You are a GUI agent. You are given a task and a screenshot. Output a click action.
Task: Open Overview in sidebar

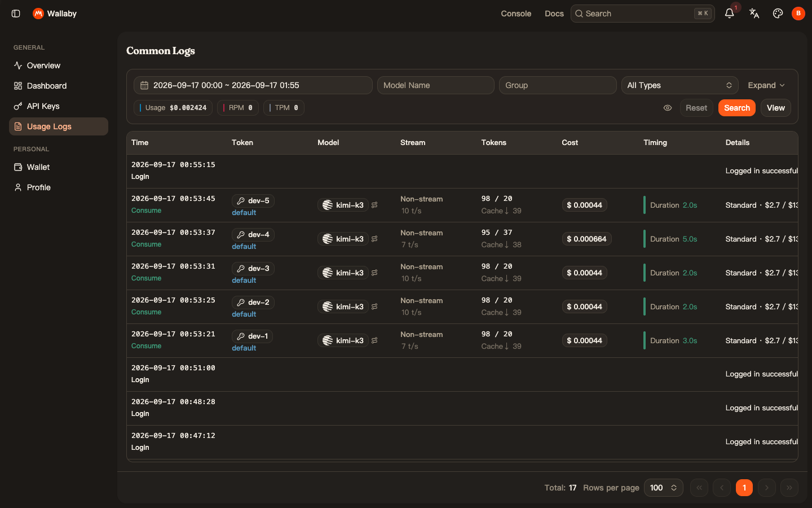(59, 65)
